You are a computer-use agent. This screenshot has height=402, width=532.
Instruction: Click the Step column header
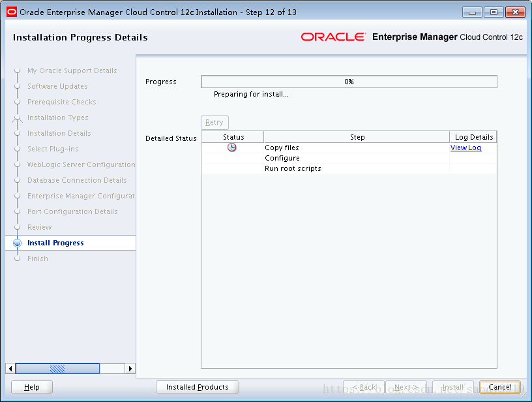(x=357, y=137)
